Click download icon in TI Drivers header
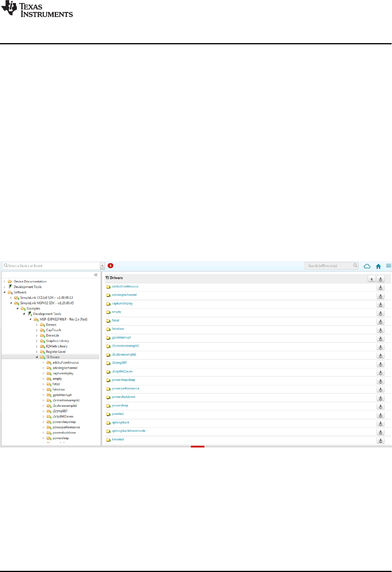392x572 pixels. coord(381,279)
